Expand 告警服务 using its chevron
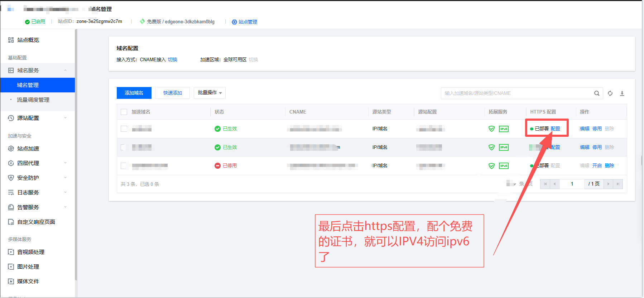644x298 pixels. (x=65, y=207)
